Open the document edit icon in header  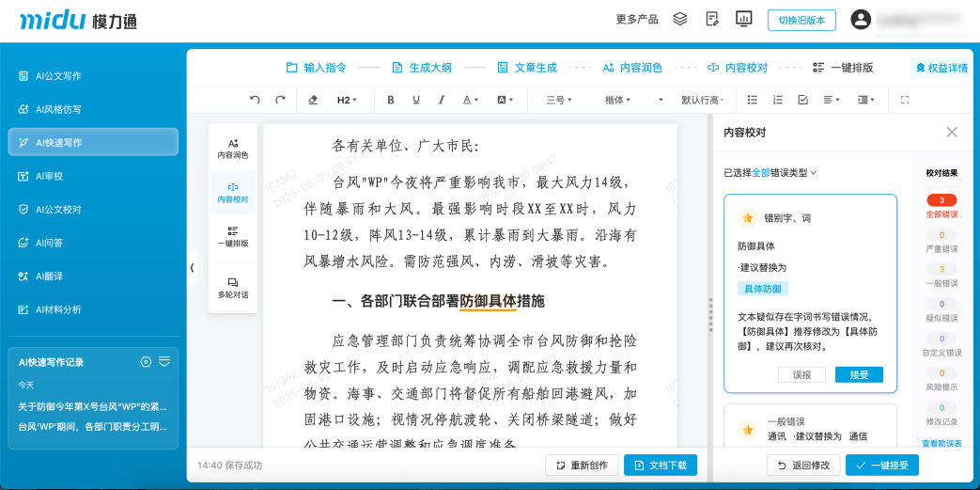[712, 19]
